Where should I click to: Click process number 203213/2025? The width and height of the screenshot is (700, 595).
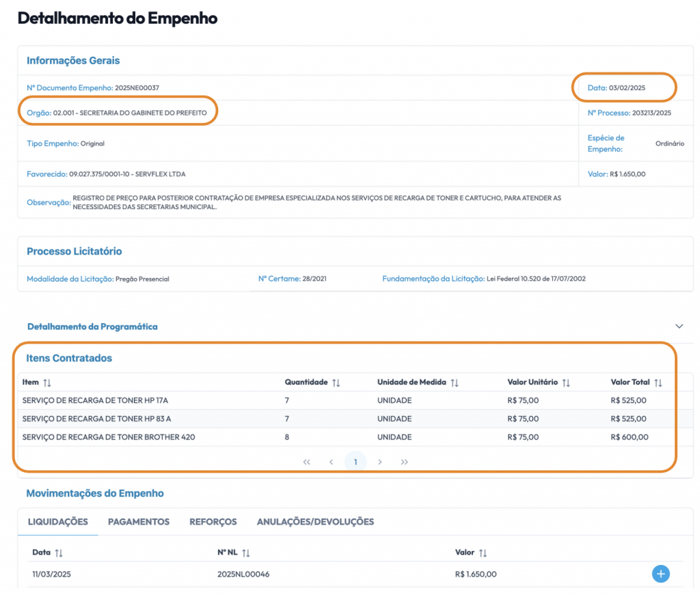(x=651, y=113)
